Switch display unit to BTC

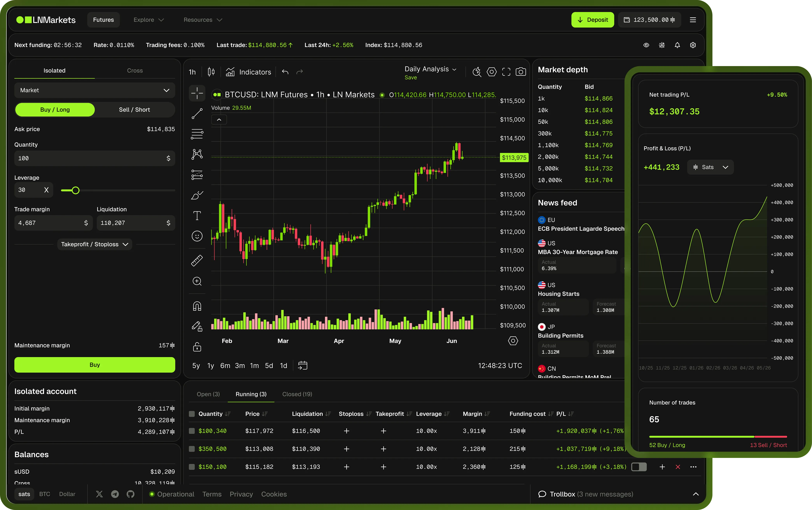pyautogui.click(x=45, y=494)
